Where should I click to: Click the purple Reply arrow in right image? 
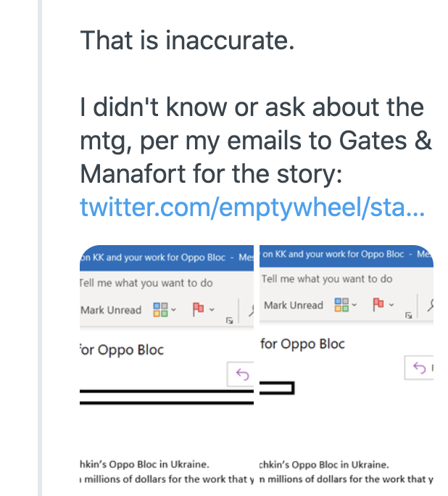coord(420,368)
